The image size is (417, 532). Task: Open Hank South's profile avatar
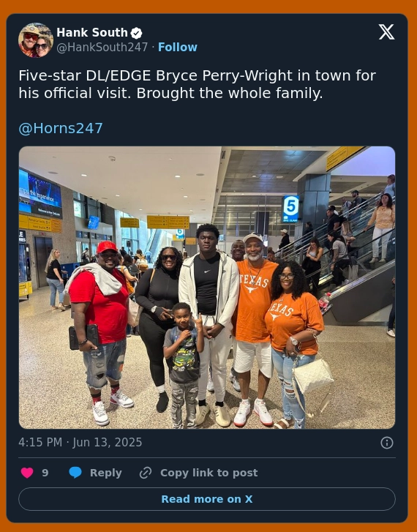(x=36, y=40)
